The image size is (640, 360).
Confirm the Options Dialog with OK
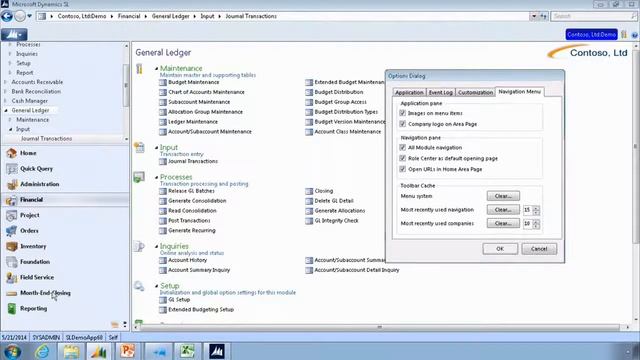(500, 249)
